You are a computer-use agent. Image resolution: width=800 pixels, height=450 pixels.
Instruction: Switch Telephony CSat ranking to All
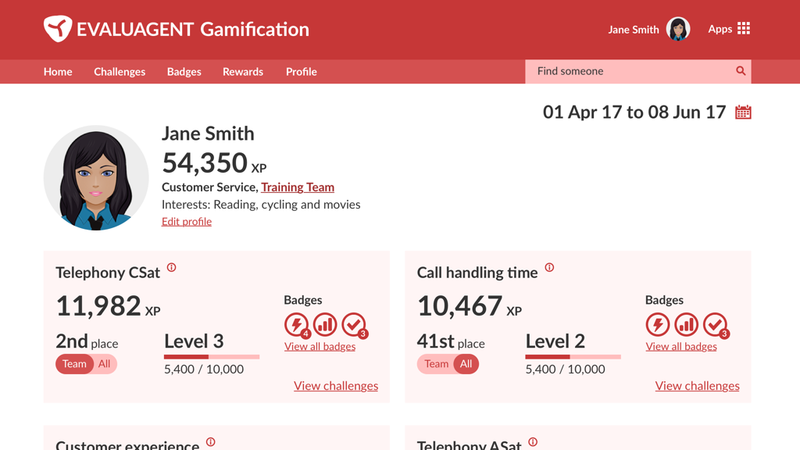(x=105, y=364)
